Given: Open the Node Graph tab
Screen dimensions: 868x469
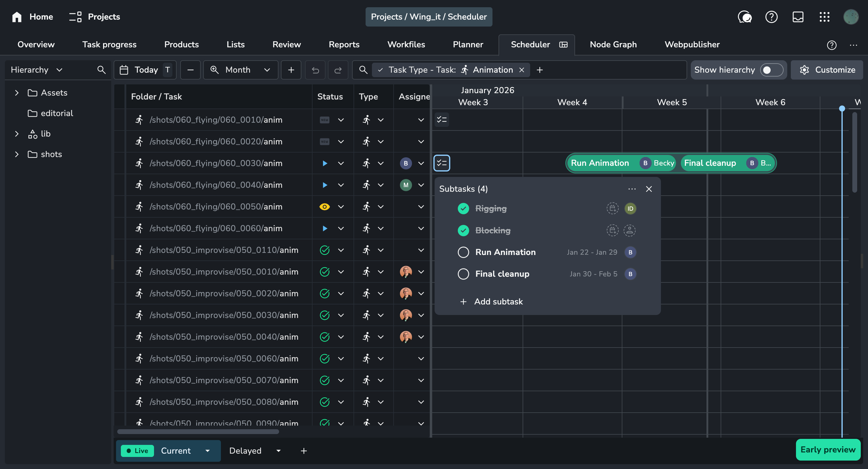Looking at the screenshot, I should (x=613, y=45).
